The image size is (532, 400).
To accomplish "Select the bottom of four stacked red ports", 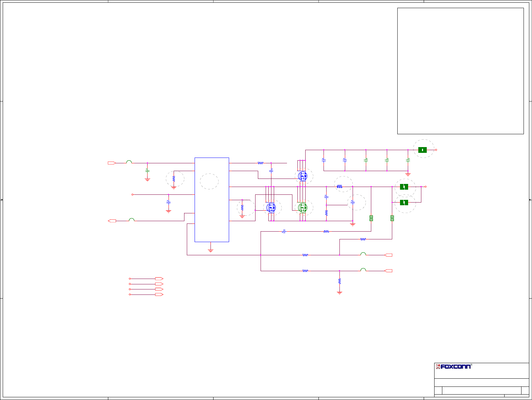I will point(159,295).
